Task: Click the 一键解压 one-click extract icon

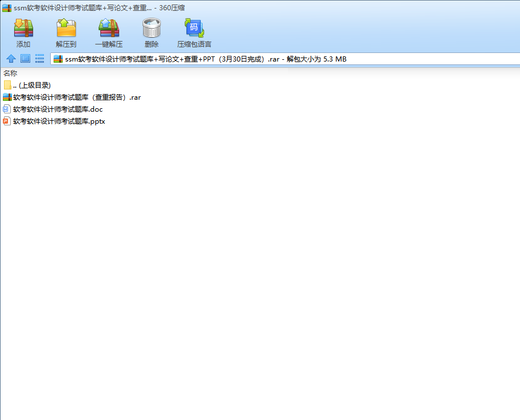Action: point(109,28)
